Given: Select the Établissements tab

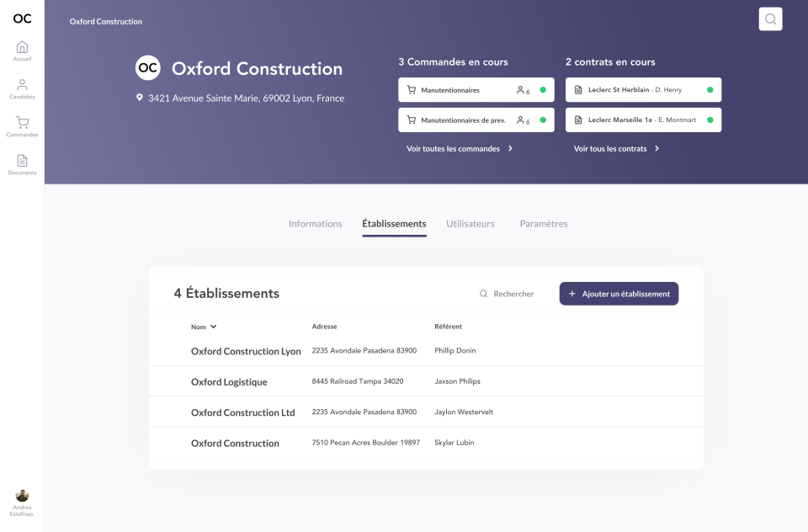Looking at the screenshot, I should point(394,224).
